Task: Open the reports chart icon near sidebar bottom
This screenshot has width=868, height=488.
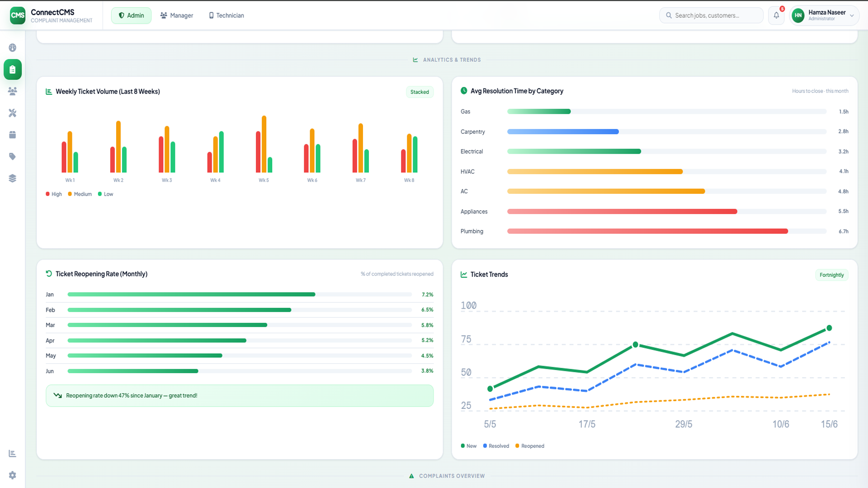Action: point(13,454)
